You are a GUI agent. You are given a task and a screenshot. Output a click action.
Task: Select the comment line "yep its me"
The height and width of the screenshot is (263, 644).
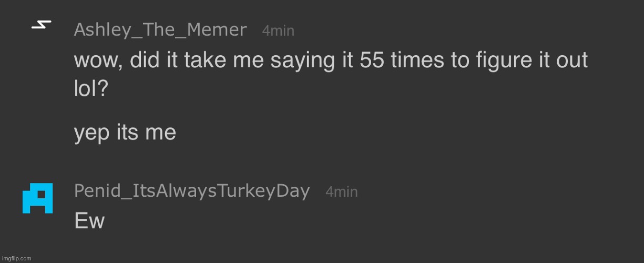(125, 133)
